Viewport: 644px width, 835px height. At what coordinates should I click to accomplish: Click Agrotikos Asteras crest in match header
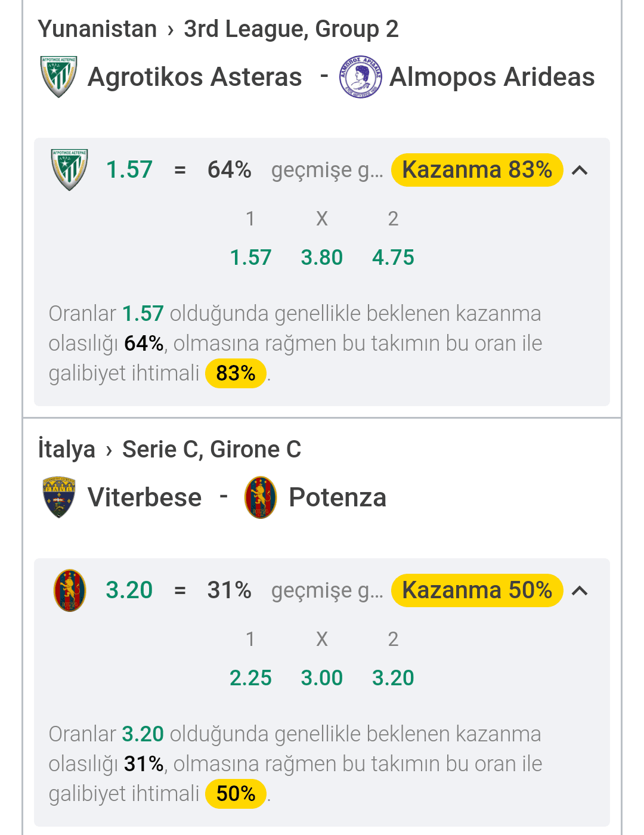(58, 77)
